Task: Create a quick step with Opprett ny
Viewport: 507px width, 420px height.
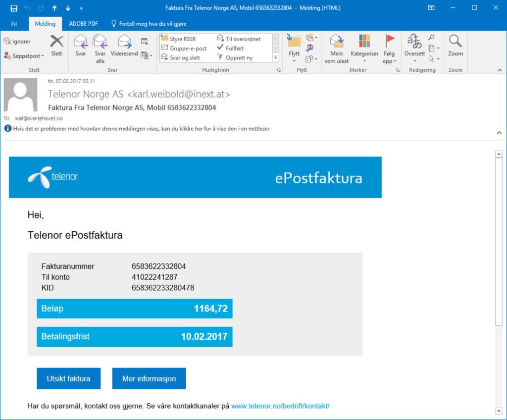Action: pyautogui.click(x=235, y=57)
